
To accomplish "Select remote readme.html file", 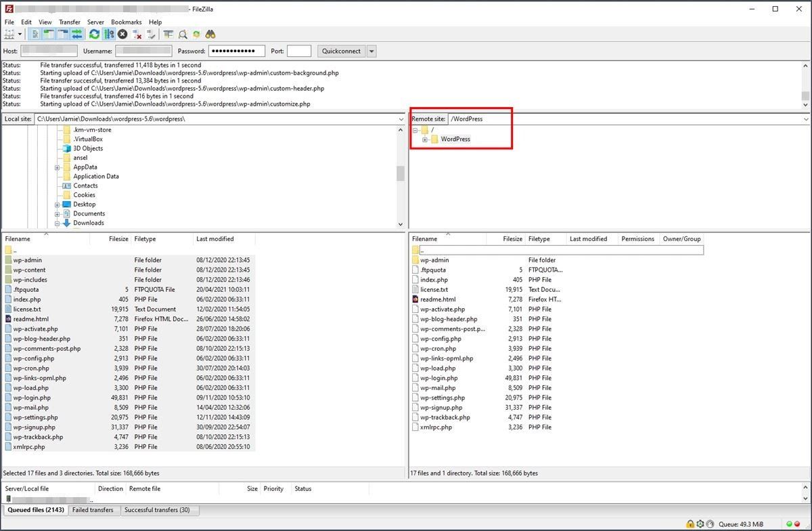I will (x=558, y=299).
